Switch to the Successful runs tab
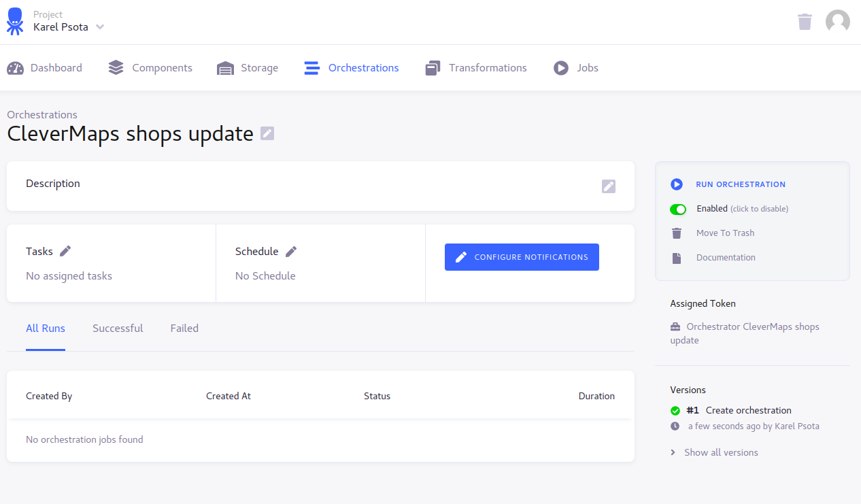The image size is (861, 504). (x=118, y=329)
